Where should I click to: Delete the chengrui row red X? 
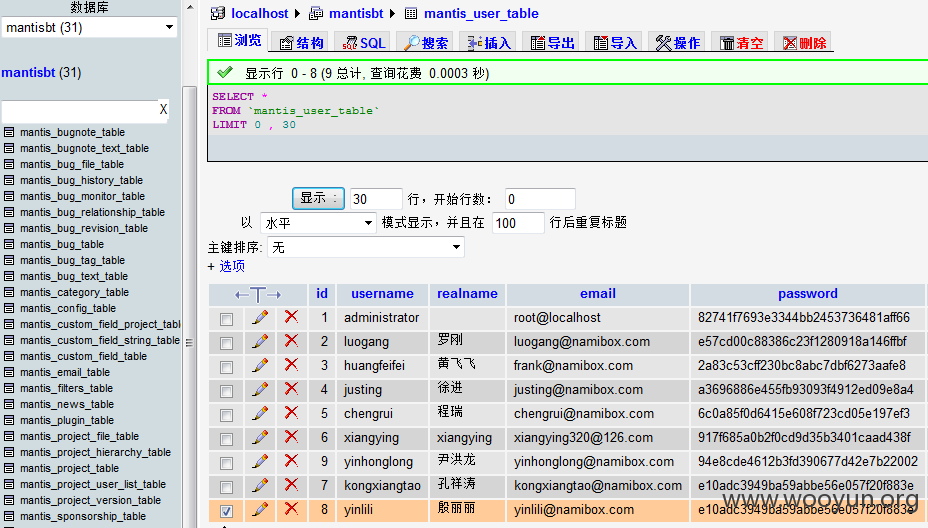point(291,413)
